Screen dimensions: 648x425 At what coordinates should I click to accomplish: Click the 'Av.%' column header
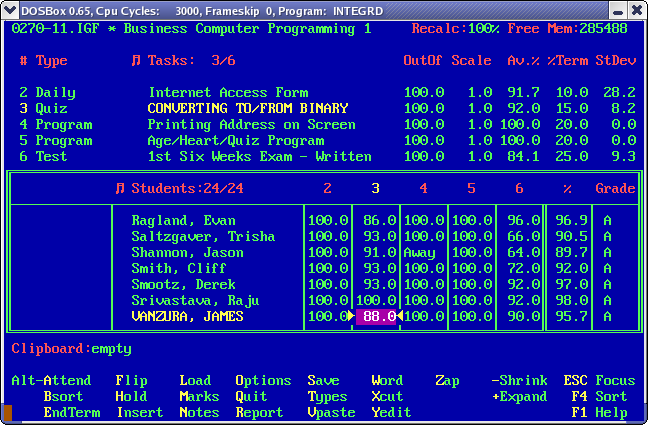tap(523, 61)
